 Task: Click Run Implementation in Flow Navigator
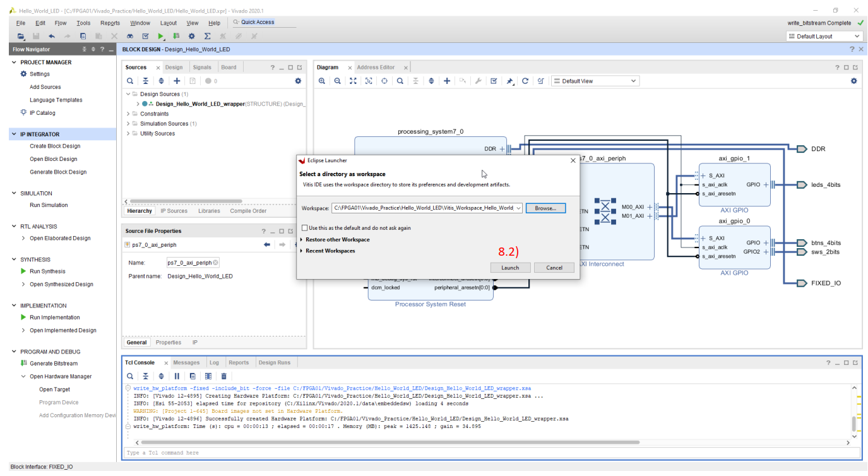coord(55,318)
